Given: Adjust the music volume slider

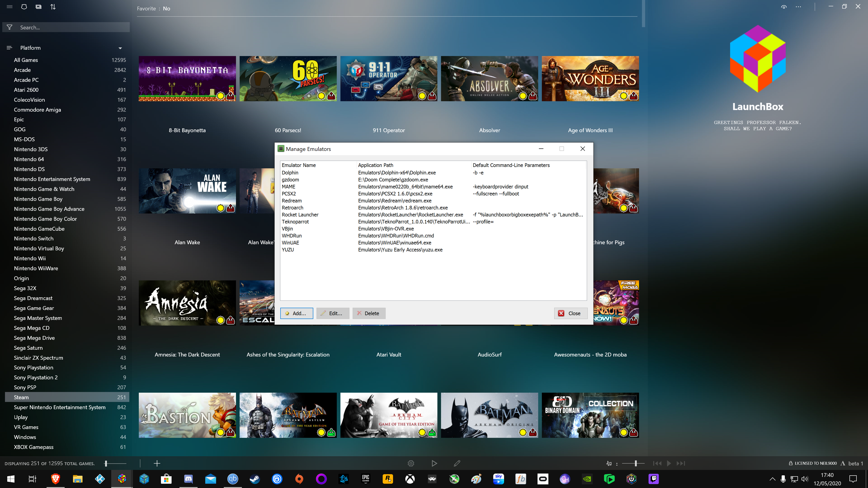Looking at the screenshot, I should tap(633, 463).
